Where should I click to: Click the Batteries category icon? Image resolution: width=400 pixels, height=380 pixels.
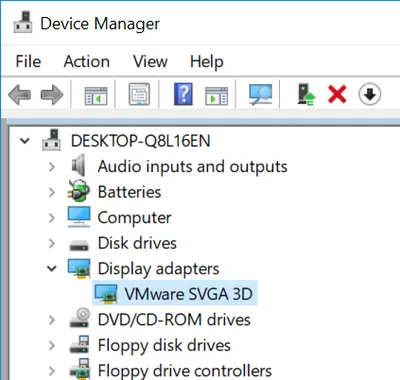(x=79, y=191)
